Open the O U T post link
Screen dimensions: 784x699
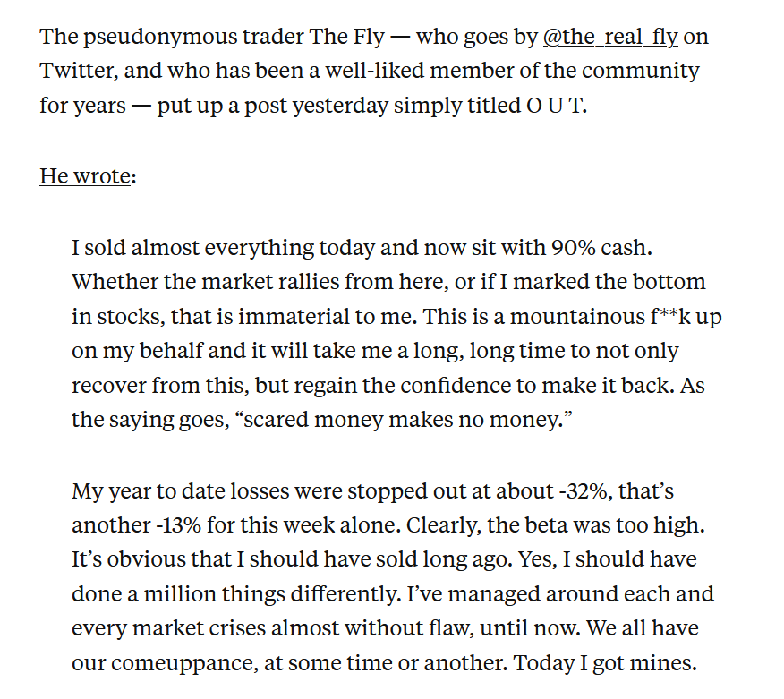pos(554,106)
